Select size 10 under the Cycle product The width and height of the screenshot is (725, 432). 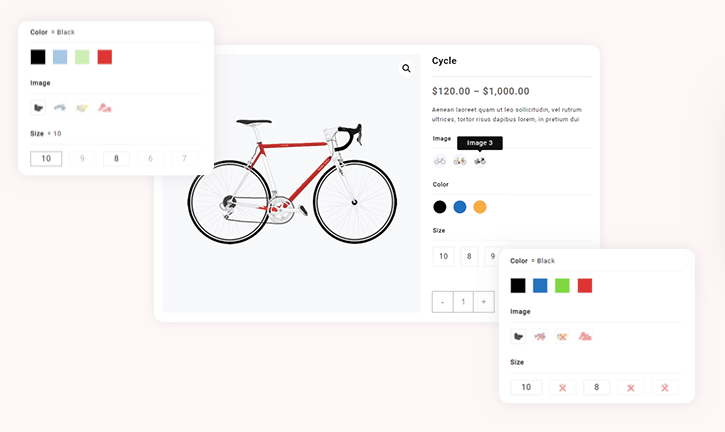443,257
